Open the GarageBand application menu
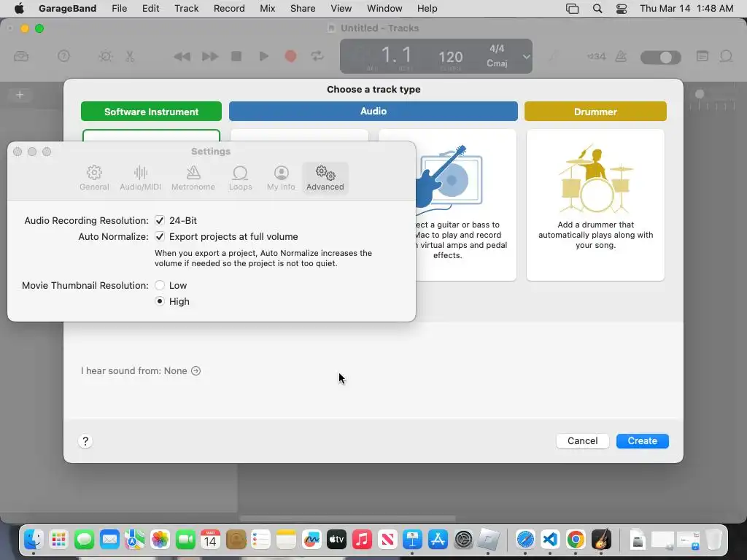The width and height of the screenshot is (747, 560). click(67, 9)
